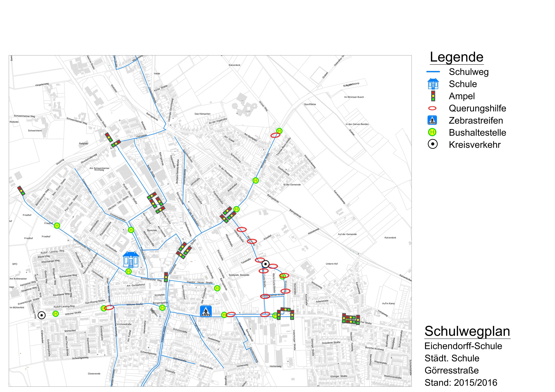Click the Querungshilfe red oval in legend
The width and height of the screenshot is (555, 392).
pos(432,108)
